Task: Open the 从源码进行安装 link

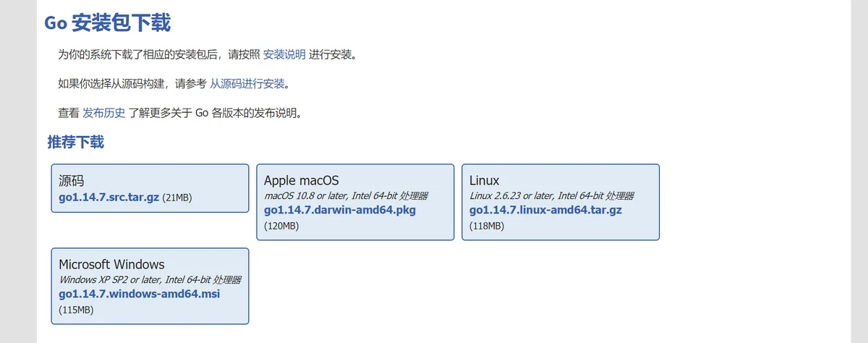Action: point(247,84)
